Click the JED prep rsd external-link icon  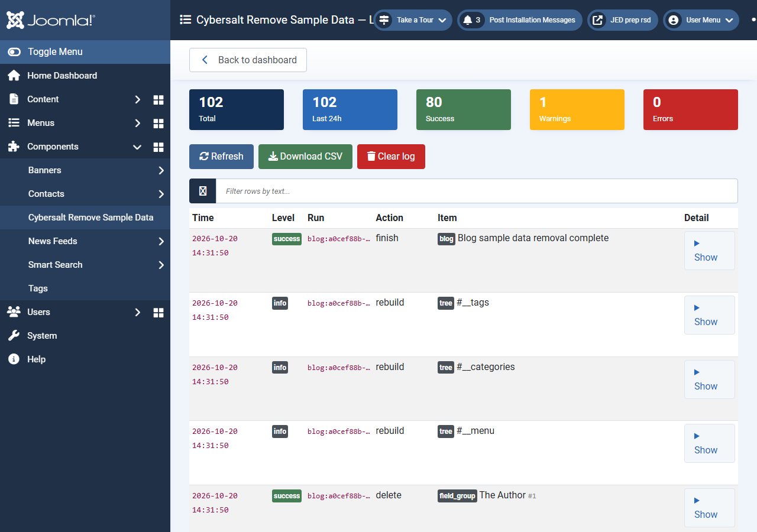(598, 20)
